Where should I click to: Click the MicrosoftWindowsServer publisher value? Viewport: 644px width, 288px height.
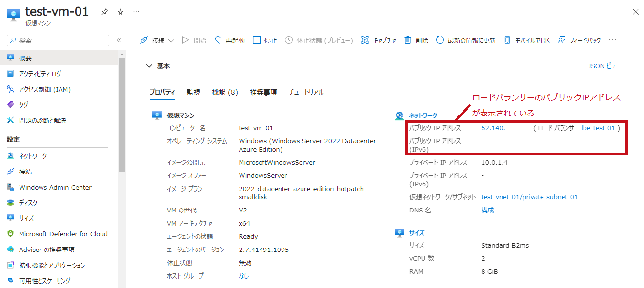tap(277, 163)
